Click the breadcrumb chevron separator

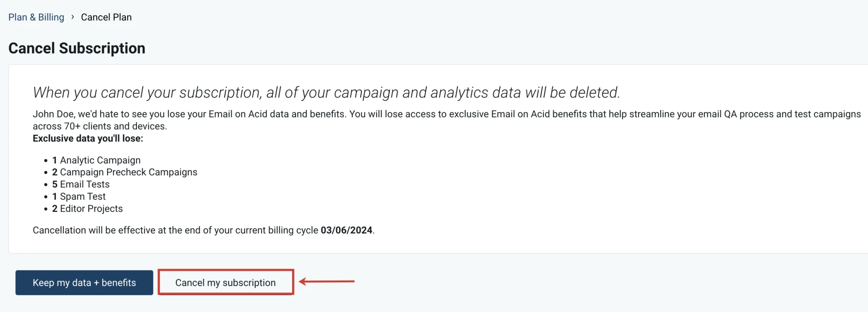click(x=72, y=17)
